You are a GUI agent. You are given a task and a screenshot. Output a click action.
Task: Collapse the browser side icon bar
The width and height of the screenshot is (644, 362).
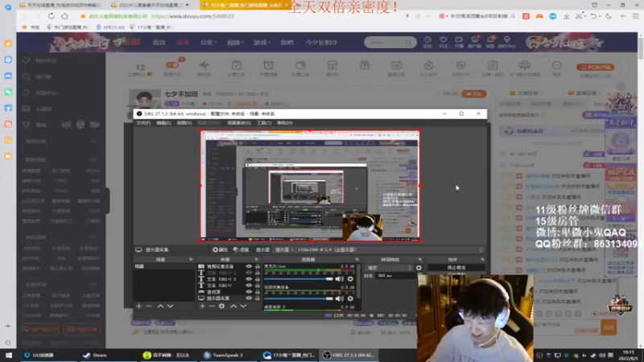click(8, 342)
